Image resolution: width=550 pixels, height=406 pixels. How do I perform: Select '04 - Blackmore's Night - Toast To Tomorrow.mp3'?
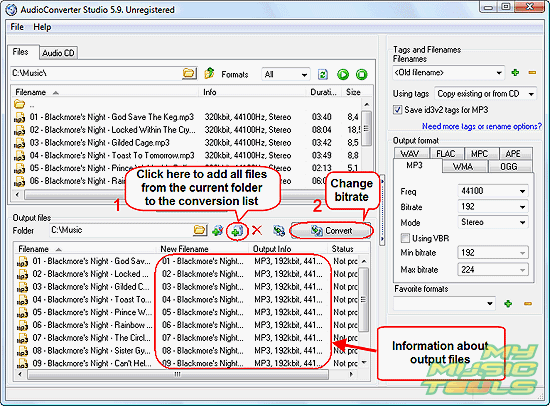coord(112,155)
